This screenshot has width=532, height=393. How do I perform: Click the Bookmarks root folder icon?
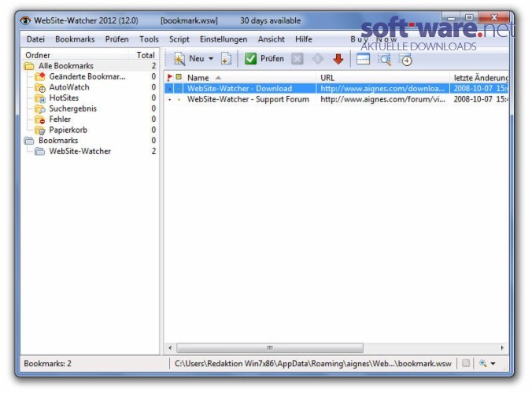point(29,141)
